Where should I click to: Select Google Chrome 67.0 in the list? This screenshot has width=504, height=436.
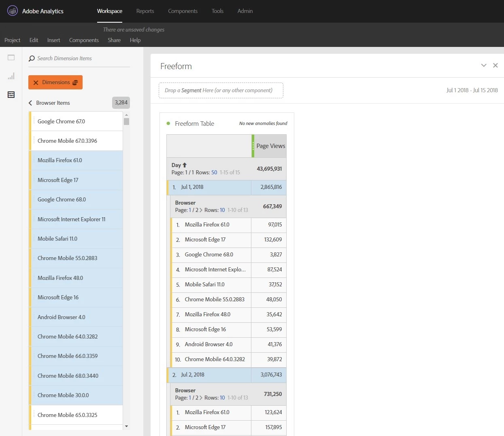pyautogui.click(x=76, y=121)
